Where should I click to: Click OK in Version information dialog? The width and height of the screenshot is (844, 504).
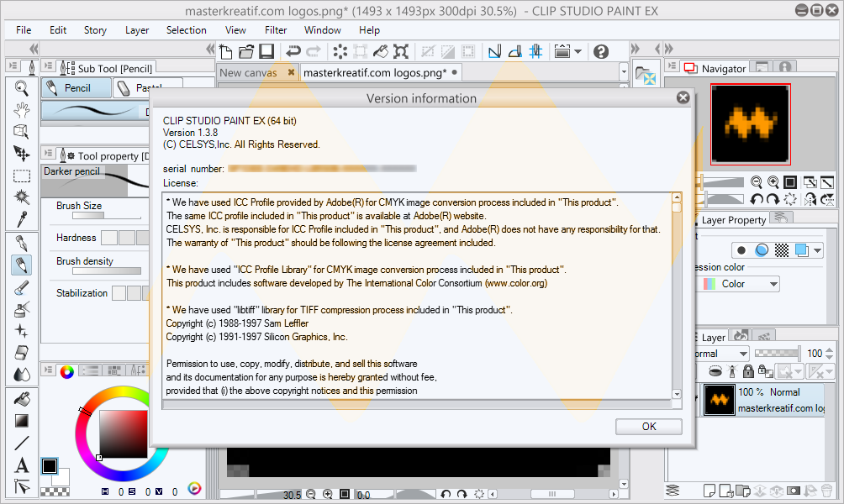pos(649,427)
